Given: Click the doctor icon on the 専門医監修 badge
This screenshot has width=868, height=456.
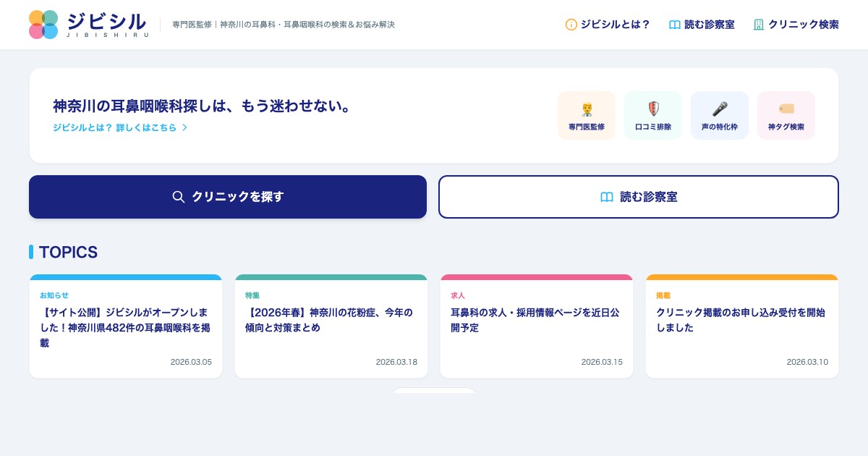Looking at the screenshot, I should coord(587,109).
